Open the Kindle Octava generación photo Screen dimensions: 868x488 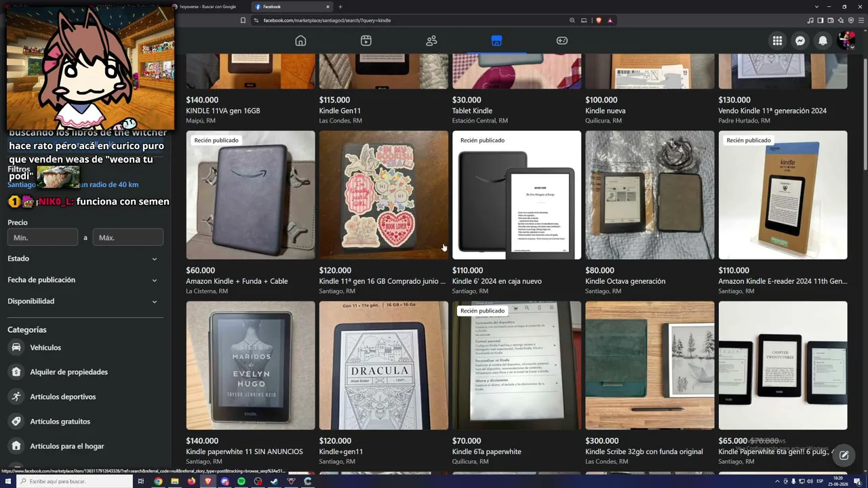650,195
